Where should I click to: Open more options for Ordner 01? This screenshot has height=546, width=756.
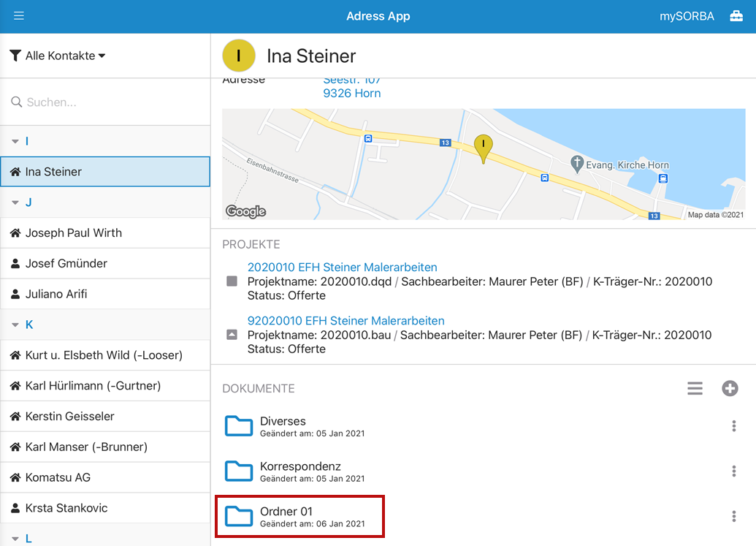[x=734, y=517]
